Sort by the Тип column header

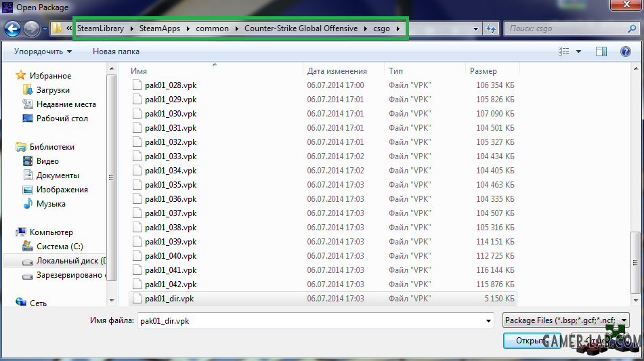pyautogui.click(x=395, y=71)
